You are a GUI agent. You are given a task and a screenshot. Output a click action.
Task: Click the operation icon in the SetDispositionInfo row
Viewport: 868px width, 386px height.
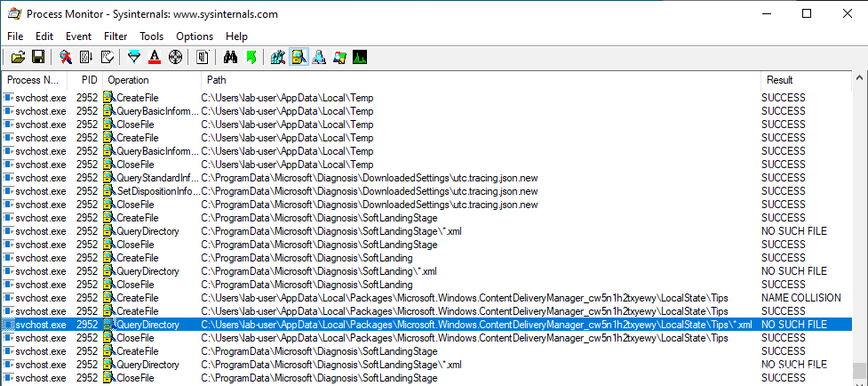(x=109, y=191)
